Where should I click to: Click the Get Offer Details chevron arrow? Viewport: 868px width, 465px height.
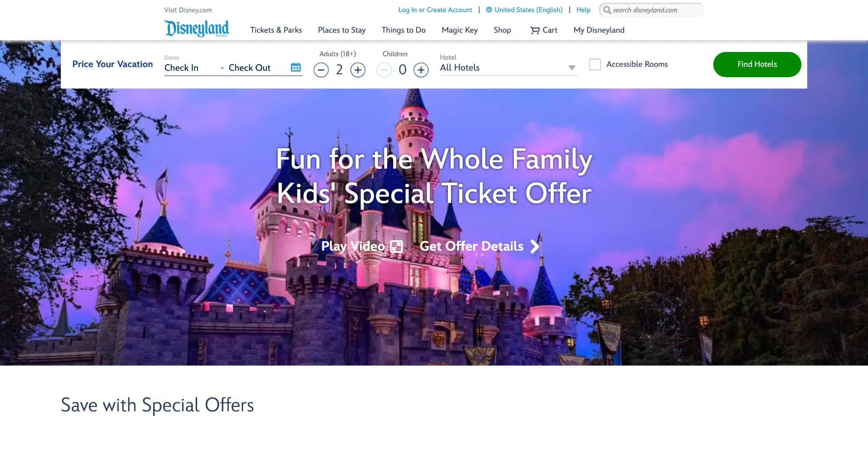tap(535, 246)
